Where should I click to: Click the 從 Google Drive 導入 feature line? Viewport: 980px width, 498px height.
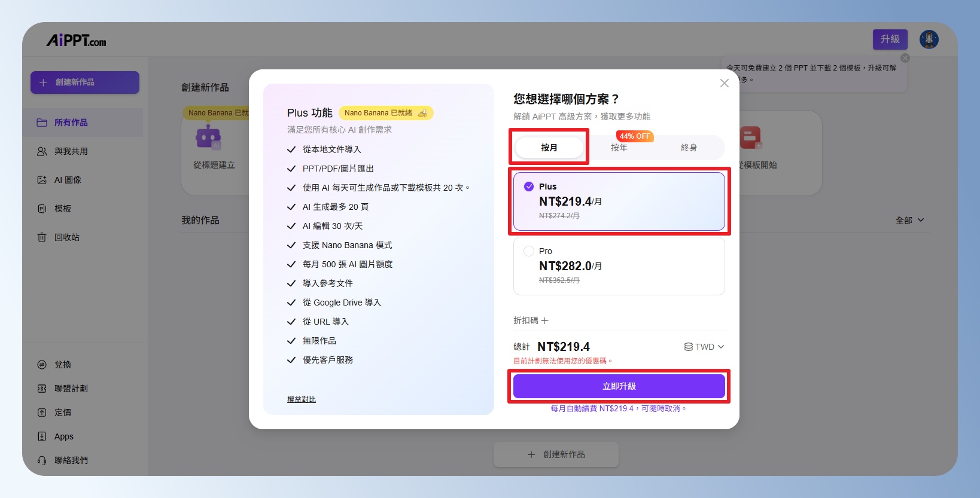pos(342,303)
